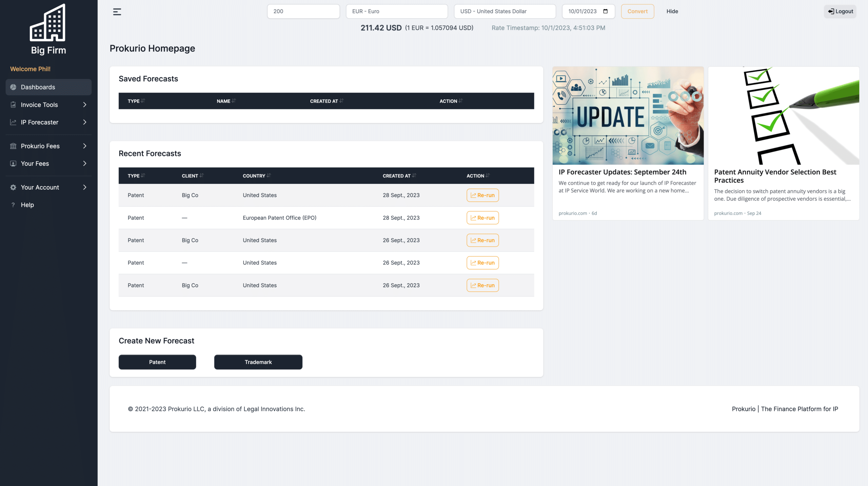Open the UPDATE article thumbnail image

coord(628,116)
